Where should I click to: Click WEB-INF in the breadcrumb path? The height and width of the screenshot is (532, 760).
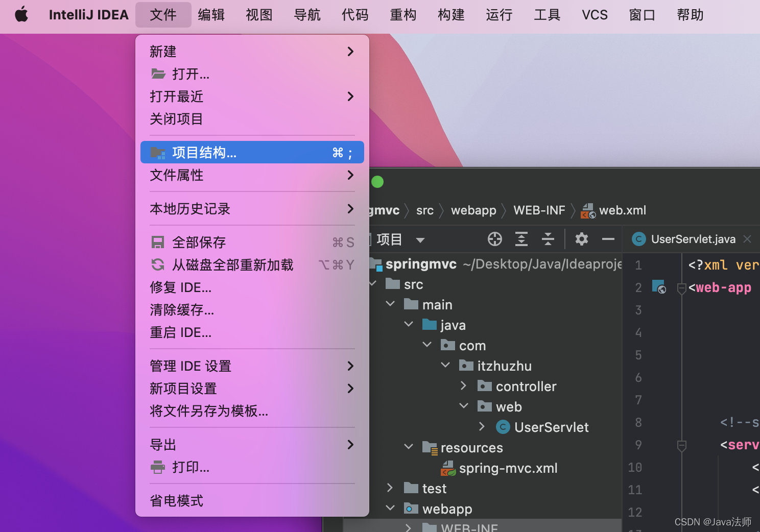coord(539,210)
